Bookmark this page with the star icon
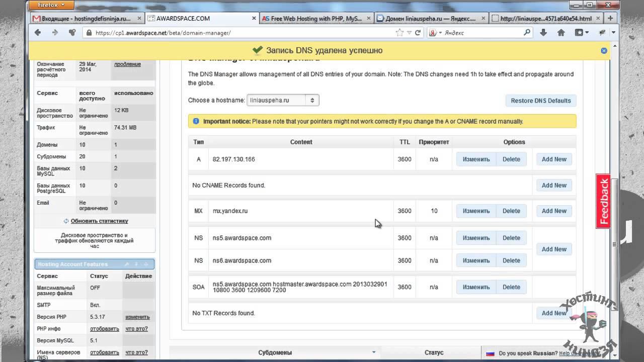This screenshot has height=362, width=644. pos(399,33)
